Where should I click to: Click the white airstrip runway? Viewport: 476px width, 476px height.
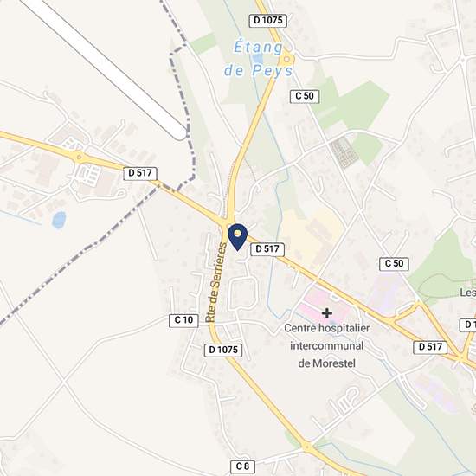pyautogui.click(x=104, y=68)
